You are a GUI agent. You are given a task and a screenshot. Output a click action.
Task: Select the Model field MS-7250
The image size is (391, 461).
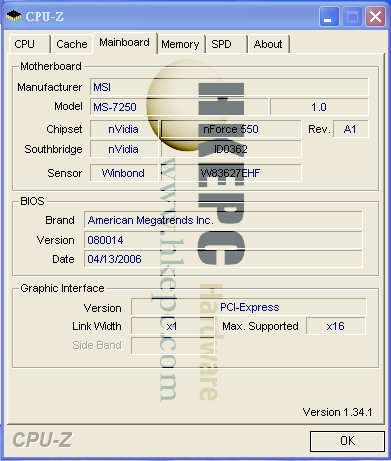[179, 107]
